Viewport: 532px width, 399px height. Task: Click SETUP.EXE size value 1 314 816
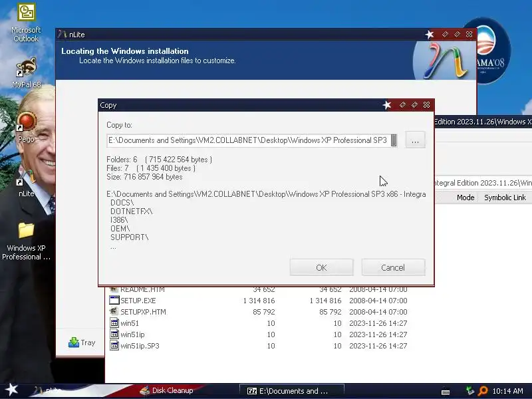point(259,301)
